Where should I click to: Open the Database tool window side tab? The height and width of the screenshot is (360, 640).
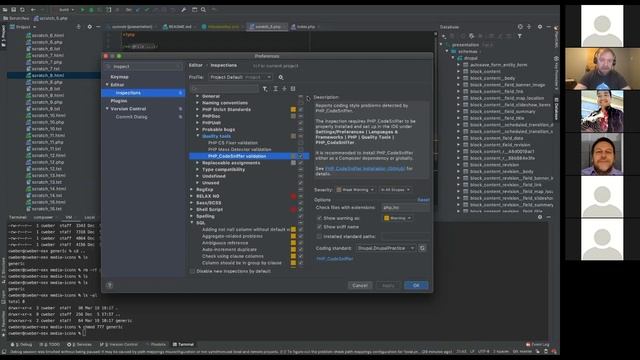pos(556,109)
